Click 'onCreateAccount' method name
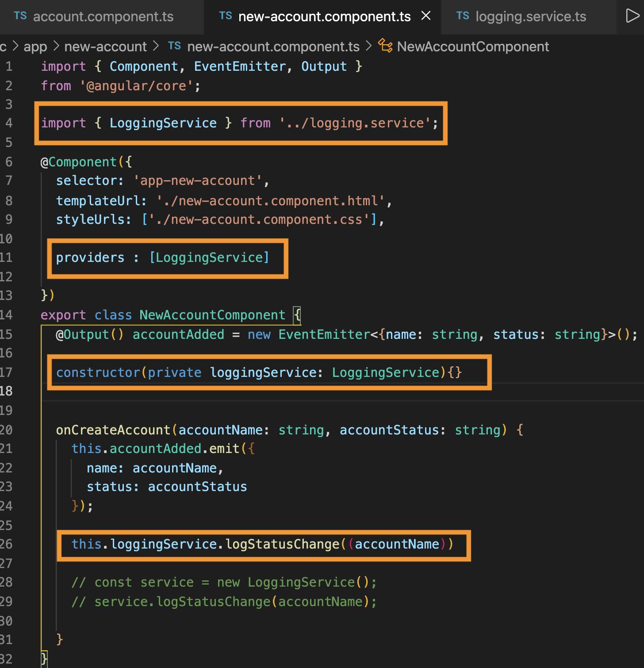The image size is (644, 668). [x=113, y=430]
